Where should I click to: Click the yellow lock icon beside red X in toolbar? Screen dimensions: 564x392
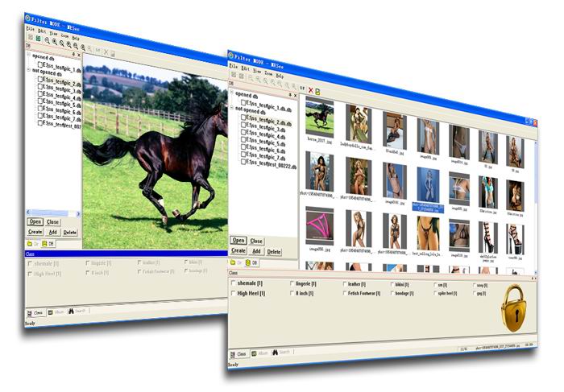[x=317, y=92]
